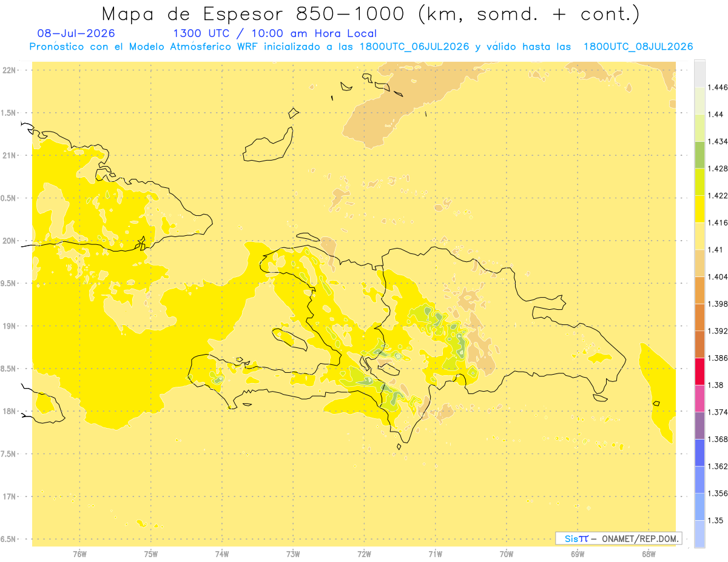Pick the blue 1.362–1.368 legend swatch
This screenshot has width=728, height=562.
[x=699, y=452]
